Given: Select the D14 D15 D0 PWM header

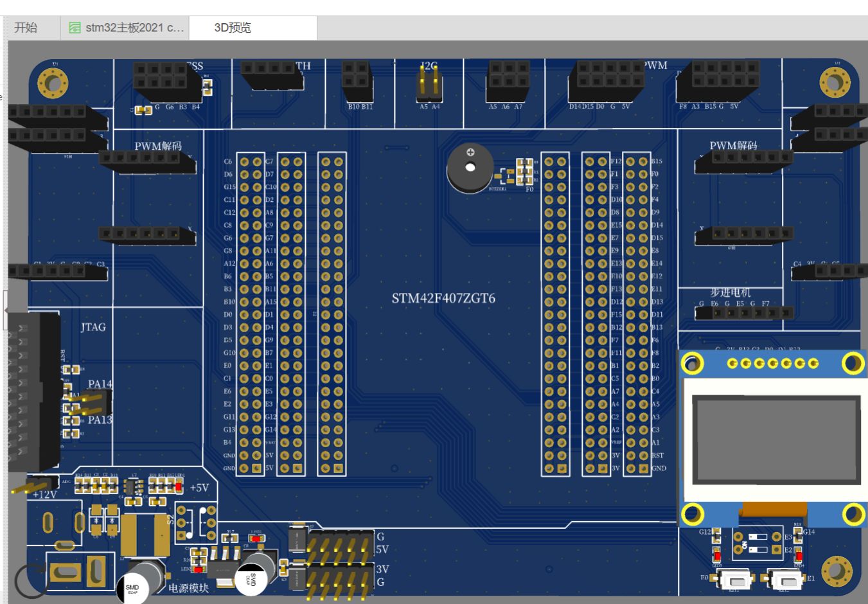Looking at the screenshot, I should [606, 82].
